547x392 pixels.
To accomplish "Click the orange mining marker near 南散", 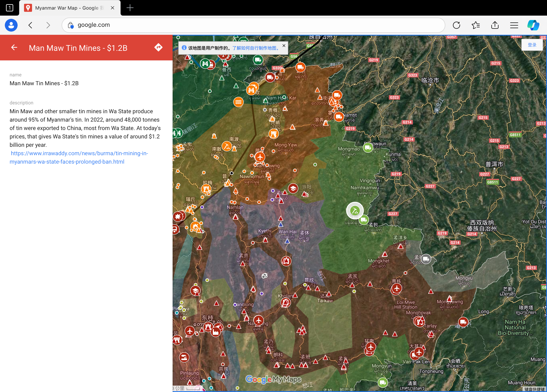I will [227, 146].
